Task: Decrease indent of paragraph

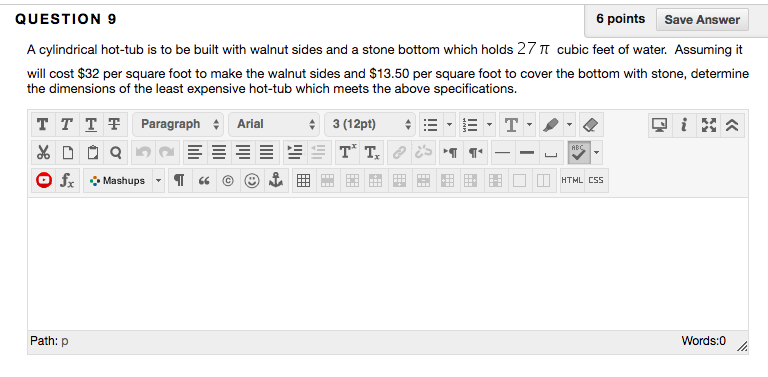Action: pyautogui.click(x=319, y=153)
